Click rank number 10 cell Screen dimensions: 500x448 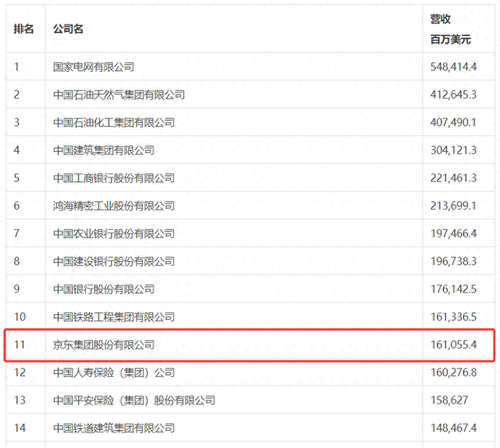[20, 317]
